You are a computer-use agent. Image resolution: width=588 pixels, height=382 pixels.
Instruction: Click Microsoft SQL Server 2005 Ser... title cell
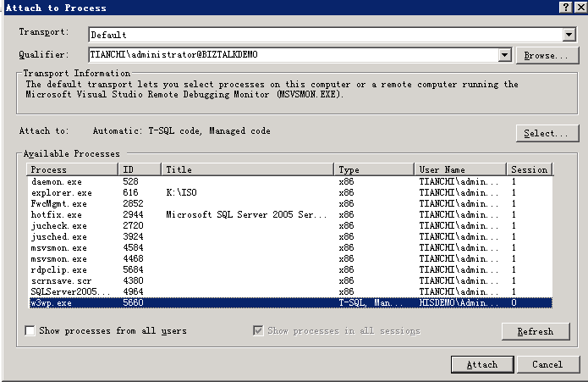pyautogui.click(x=246, y=214)
